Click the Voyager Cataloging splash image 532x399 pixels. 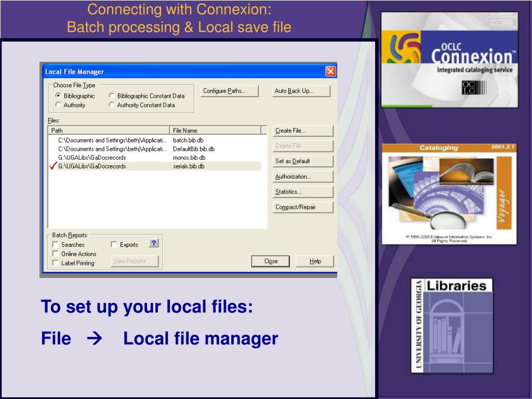pyautogui.click(x=449, y=194)
